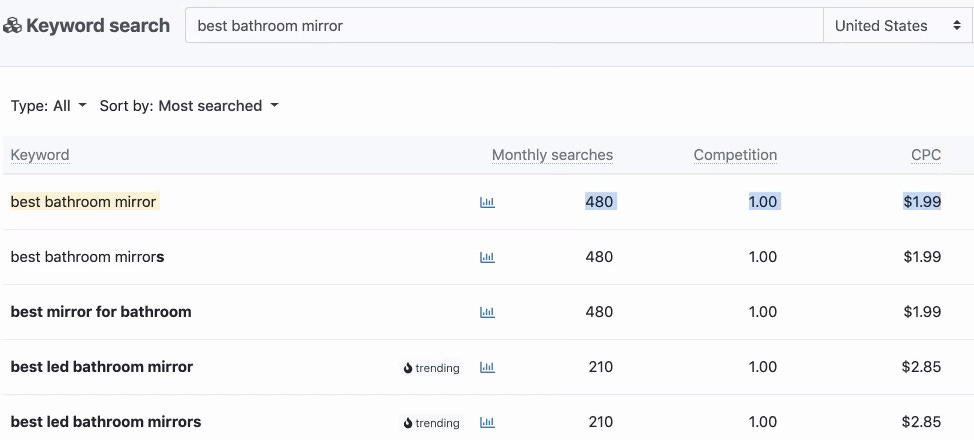
Task: Focus the keyword search input field
Action: [x=503, y=26]
